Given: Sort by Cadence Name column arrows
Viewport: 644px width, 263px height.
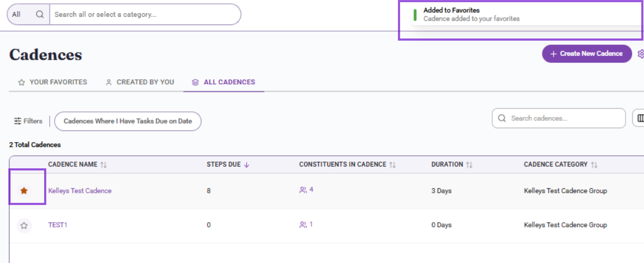Looking at the screenshot, I should click(x=103, y=164).
